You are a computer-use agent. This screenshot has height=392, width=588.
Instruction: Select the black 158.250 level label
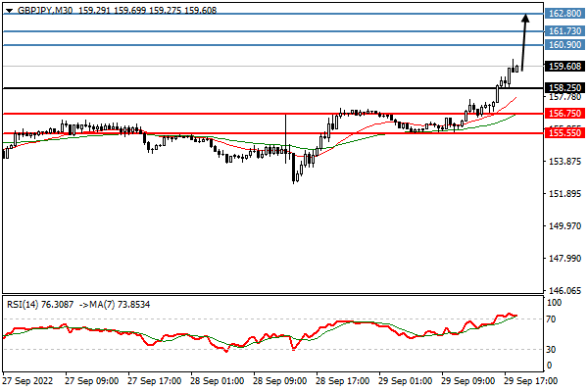(x=564, y=88)
